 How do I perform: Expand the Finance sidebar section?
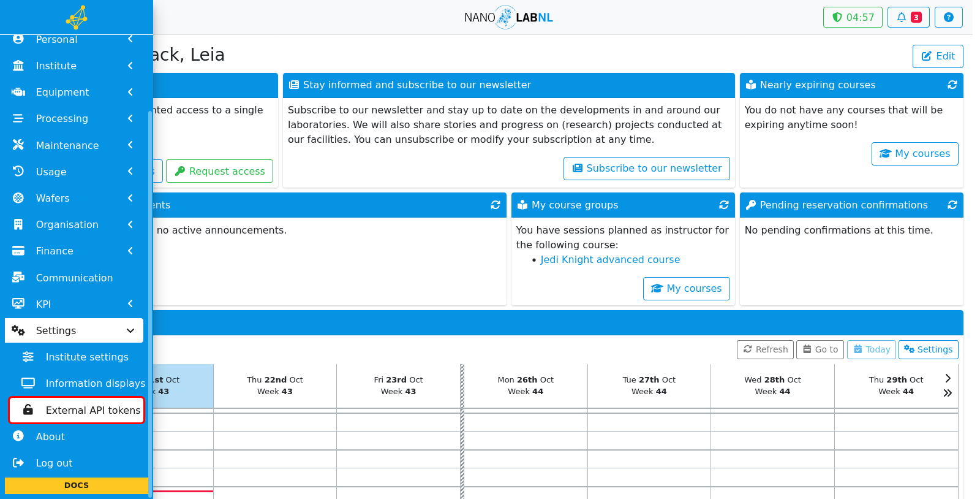pos(74,251)
